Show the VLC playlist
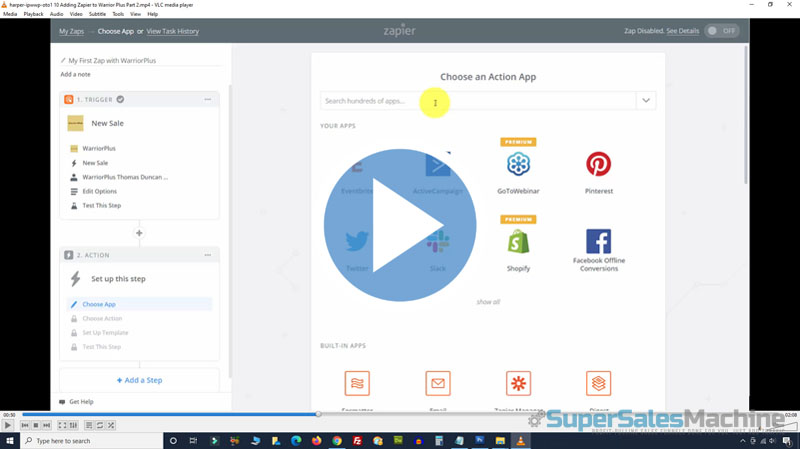800x449 pixels. [x=88, y=425]
